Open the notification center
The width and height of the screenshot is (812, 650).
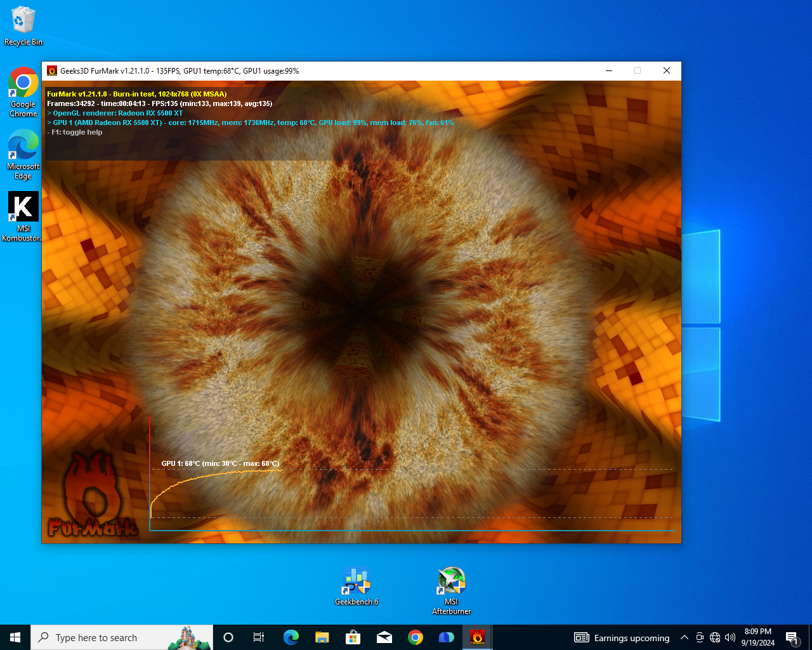[792, 638]
